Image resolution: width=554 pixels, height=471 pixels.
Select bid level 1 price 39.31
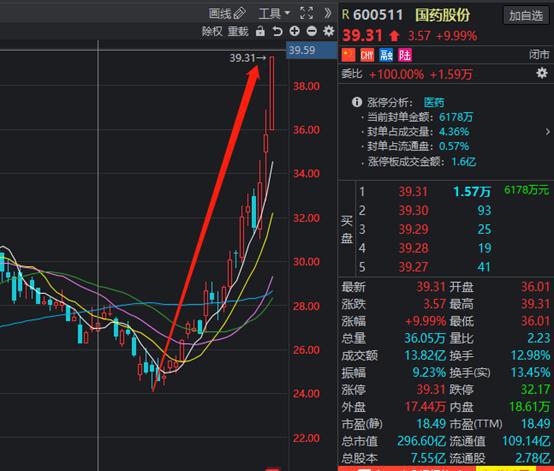coord(413,192)
